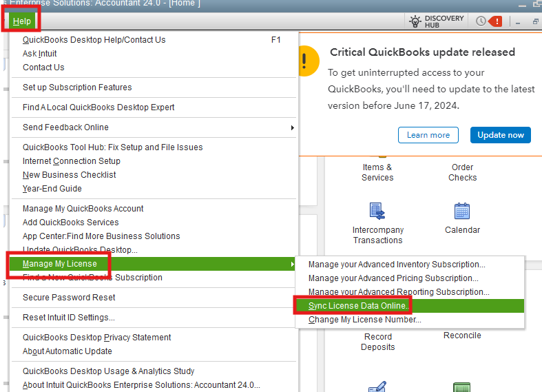Choose Contact Us from Help menu
Image resolution: width=542 pixels, height=392 pixels.
[x=154, y=68]
